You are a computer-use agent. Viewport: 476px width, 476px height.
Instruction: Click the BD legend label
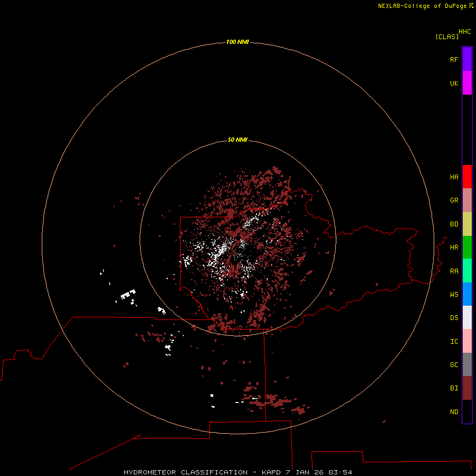tap(454, 224)
